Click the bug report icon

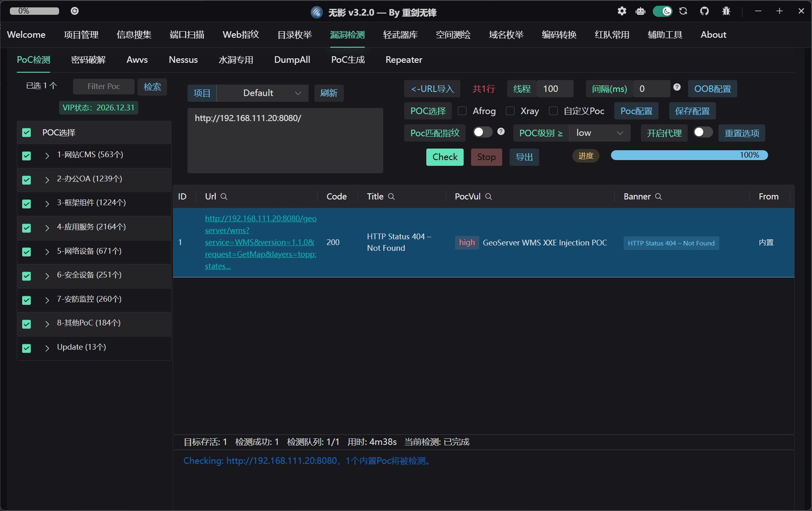(x=726, y=11)
